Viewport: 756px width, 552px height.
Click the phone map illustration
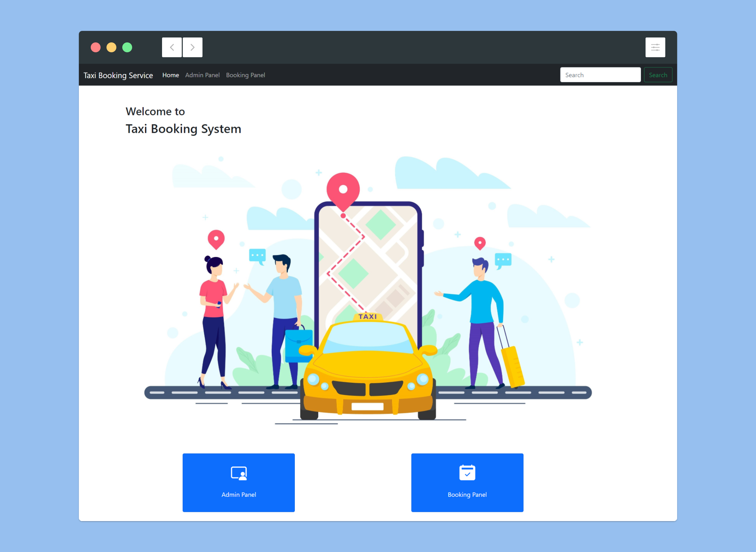click(x=367, y=261)
